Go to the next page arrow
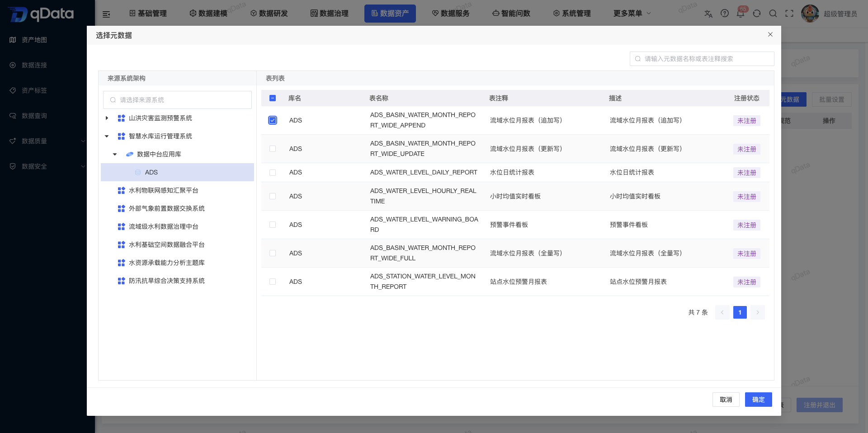This screenshot has height=433, width=868. [x=758, y=312]
